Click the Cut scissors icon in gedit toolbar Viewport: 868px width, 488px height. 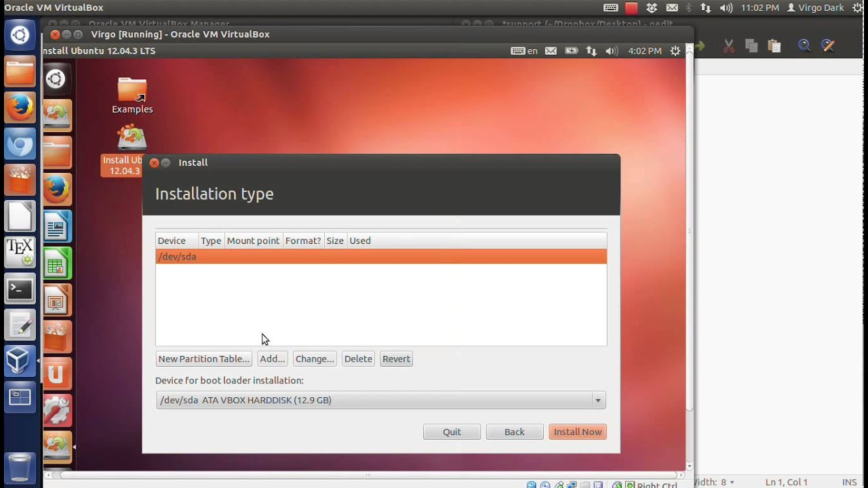pos(729,46)
